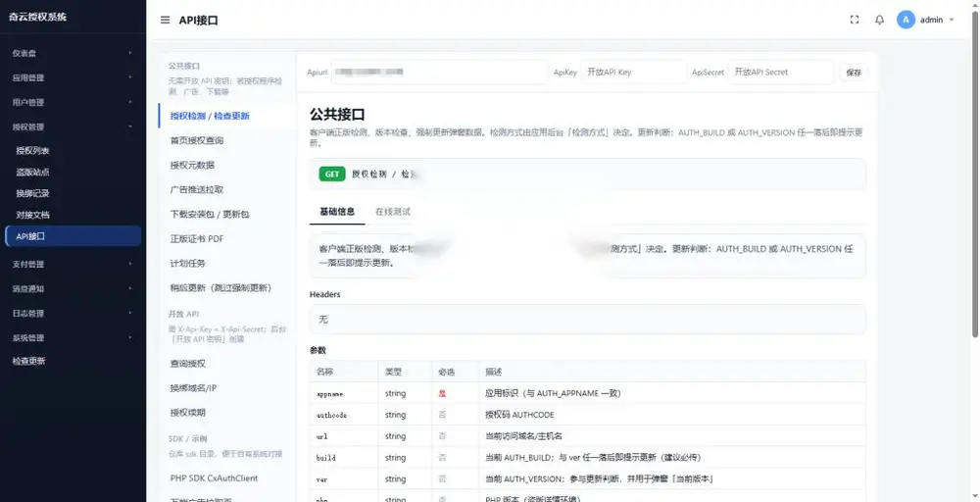
Task: Click the page vertical scrollbar
Action: 975,176
